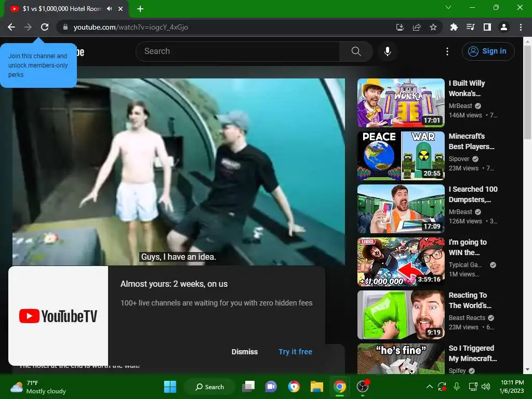This screenshot has width=532, height=399.
Task: Click the I Searched 100 Dumpsters title
Action: tap(473, 194)
